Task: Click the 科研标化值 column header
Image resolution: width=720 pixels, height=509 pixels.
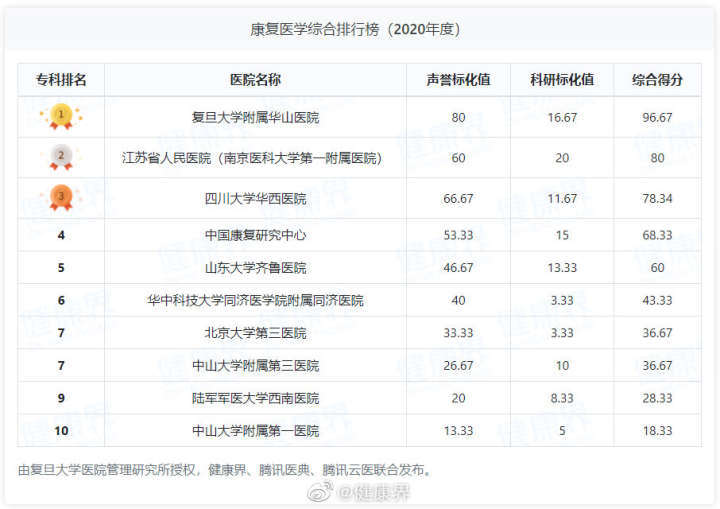Action: pyautogui.click(x=562, y=80)
